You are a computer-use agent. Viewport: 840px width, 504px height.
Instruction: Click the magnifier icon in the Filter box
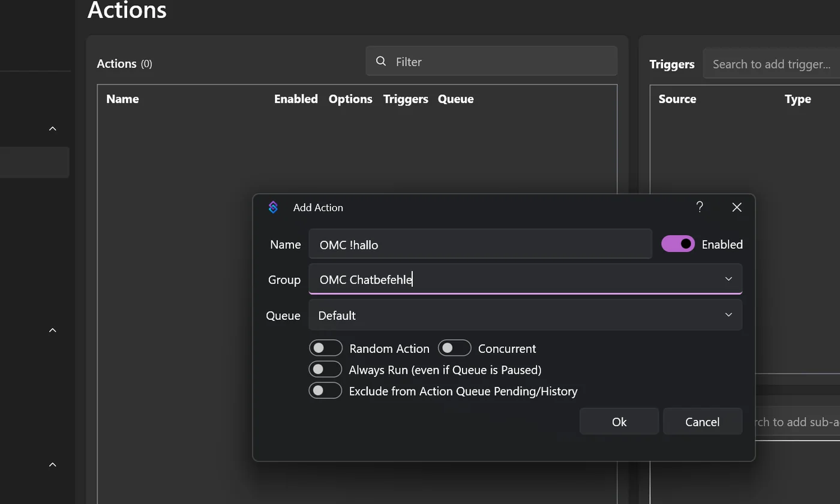380,61
